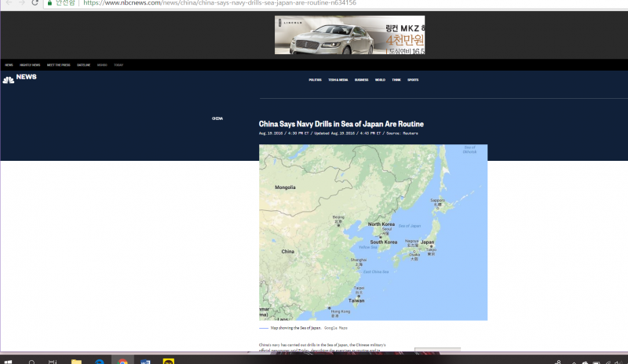Navigate to the Sports section

click(413, 80)
